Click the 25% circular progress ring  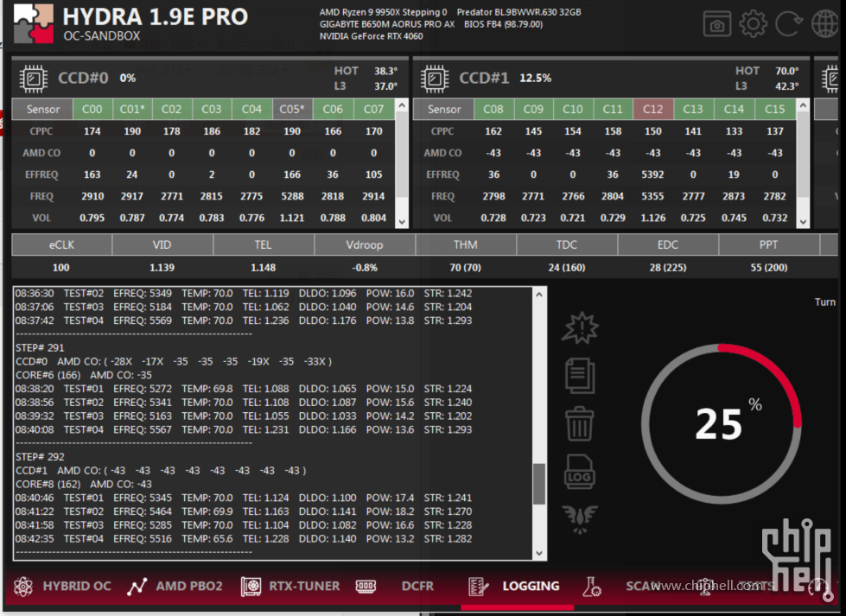tap(722, 423)
